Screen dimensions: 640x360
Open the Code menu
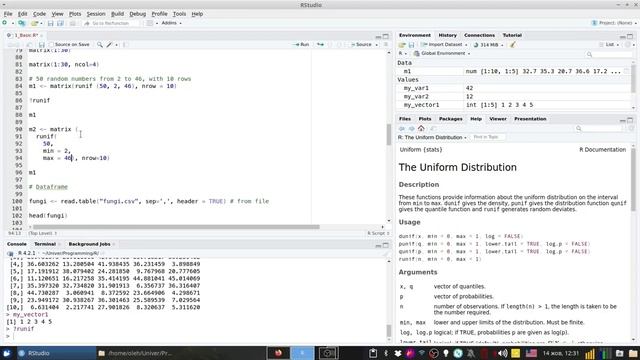[x=39, y=14]
